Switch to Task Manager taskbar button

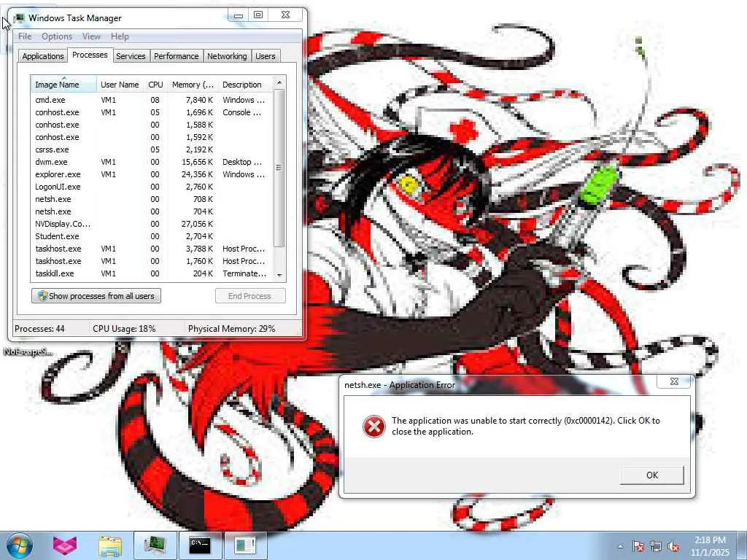click(x=155, y=545)
